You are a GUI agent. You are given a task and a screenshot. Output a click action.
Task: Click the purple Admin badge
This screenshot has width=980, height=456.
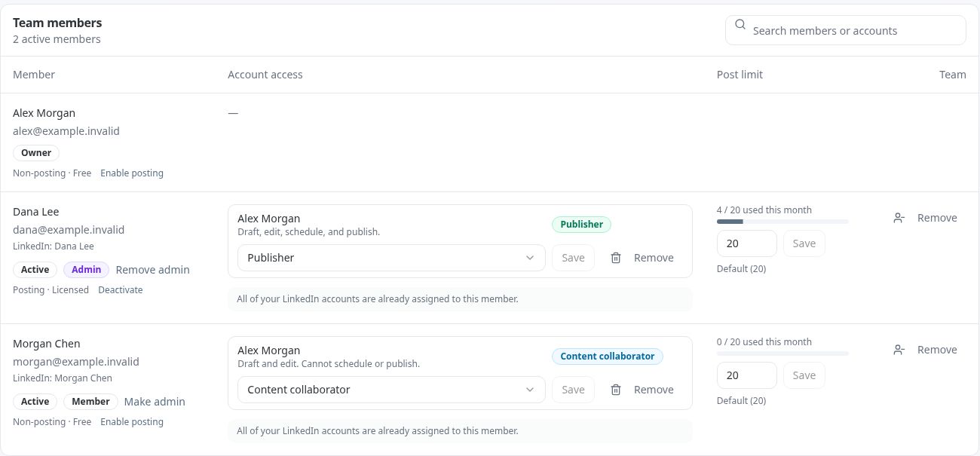coord(87,270)
